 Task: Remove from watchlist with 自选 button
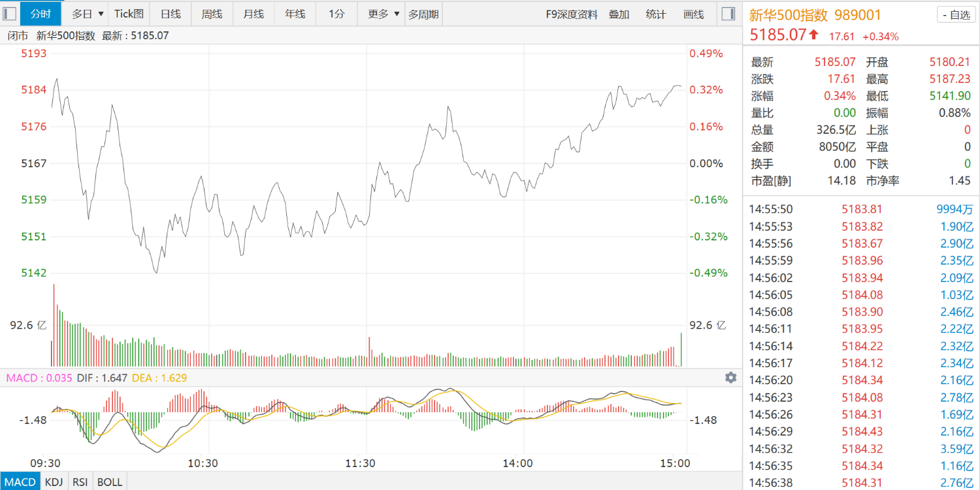point(955,15)
